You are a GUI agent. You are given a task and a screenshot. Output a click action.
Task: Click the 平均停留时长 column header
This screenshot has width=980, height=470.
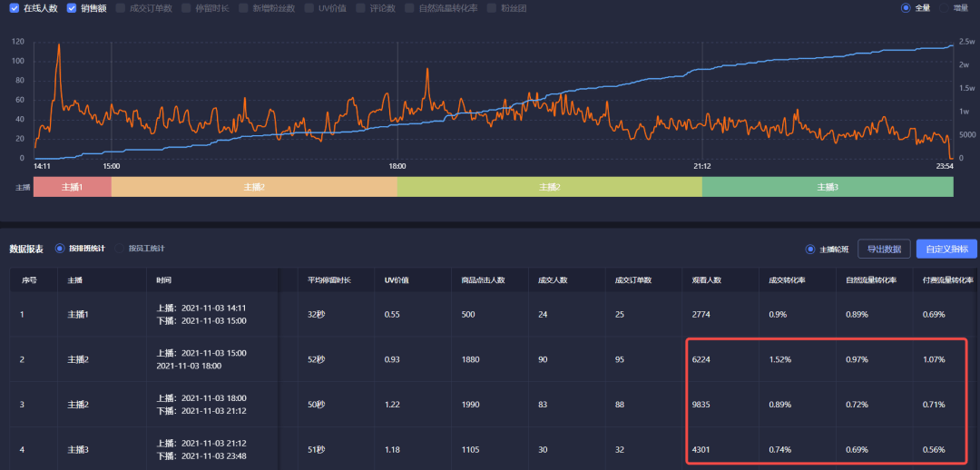tap(328, 280)
